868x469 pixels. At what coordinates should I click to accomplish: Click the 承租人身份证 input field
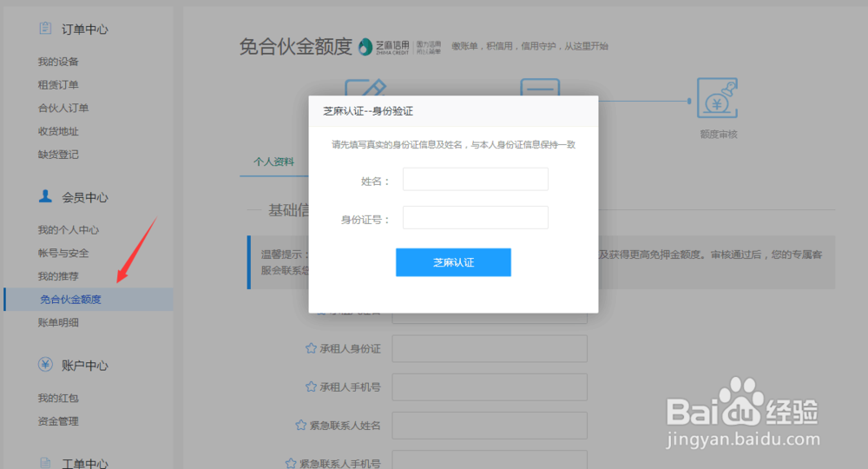tap(490, 348)
